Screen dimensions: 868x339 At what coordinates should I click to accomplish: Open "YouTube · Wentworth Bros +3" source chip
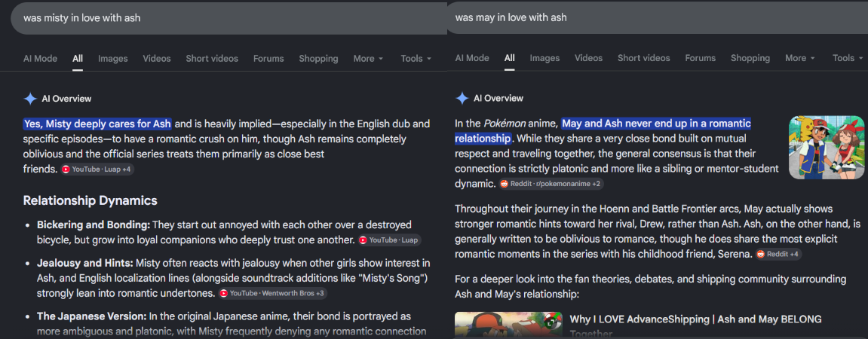pos(272,293)
